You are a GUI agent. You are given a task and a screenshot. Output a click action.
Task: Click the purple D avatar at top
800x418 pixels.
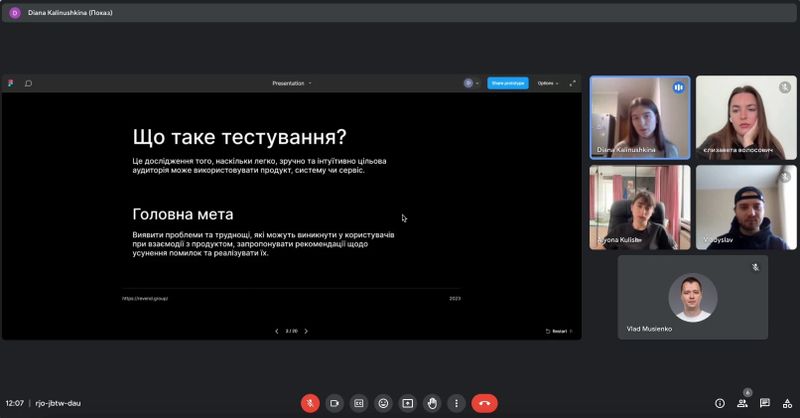(x=15, y=13)
